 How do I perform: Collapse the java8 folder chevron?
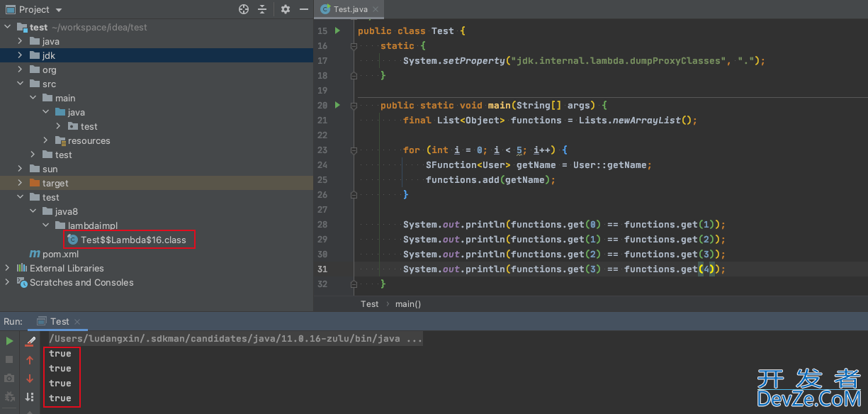coord(33,211)
